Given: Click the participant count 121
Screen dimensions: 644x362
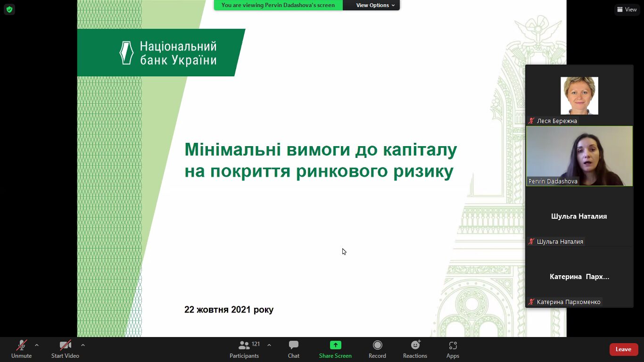Looking at the screenshot, I should pos(256,344).
